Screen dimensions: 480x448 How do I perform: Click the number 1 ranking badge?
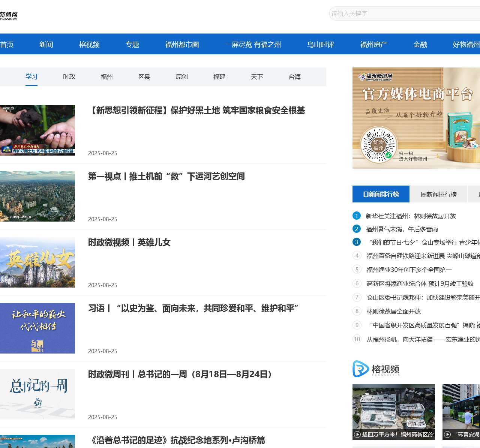tap(355, 216)
